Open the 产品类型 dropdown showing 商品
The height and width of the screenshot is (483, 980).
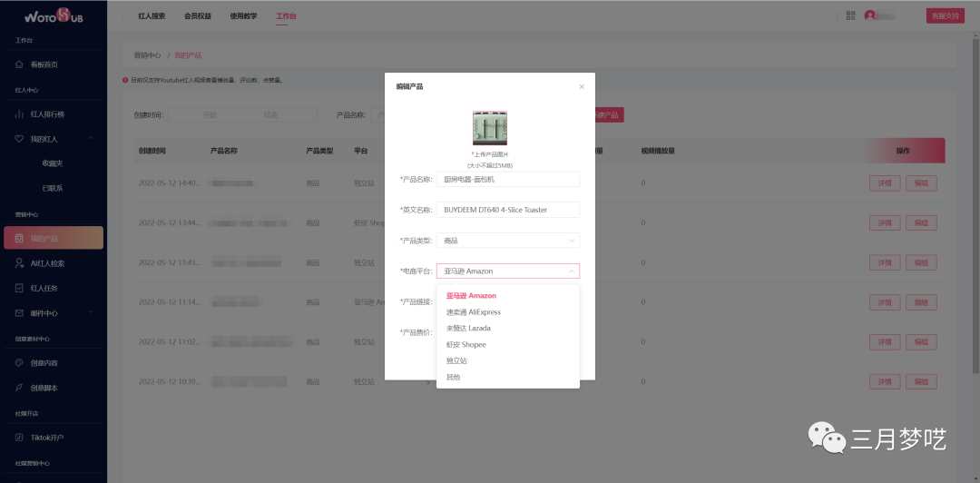(x=508, y=241)
